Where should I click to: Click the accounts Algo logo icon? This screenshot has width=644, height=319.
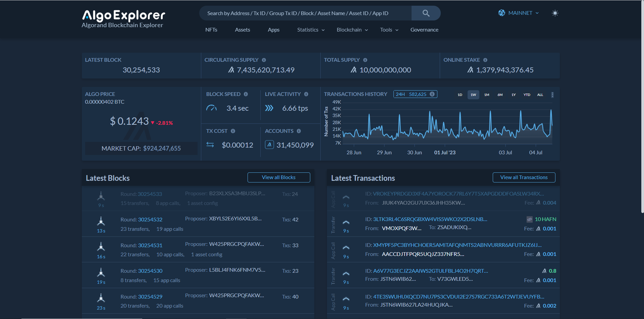(269, 145)
